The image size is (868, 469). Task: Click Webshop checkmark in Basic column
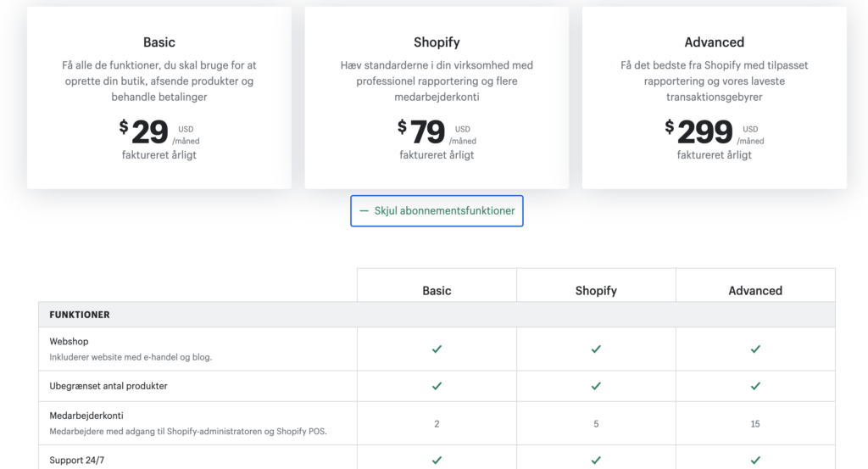tap(437, 349)
